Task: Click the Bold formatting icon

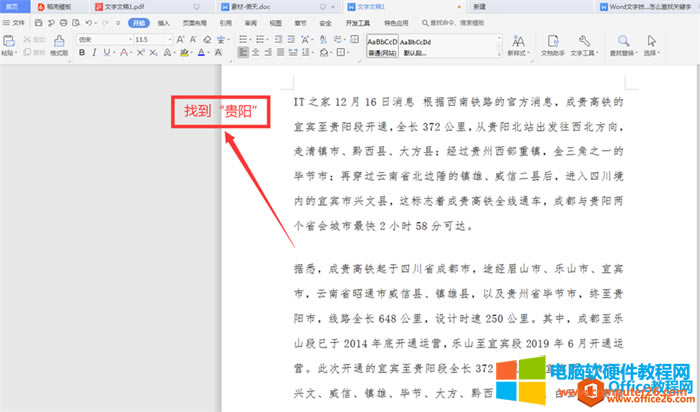Action: tap(82, 52)
